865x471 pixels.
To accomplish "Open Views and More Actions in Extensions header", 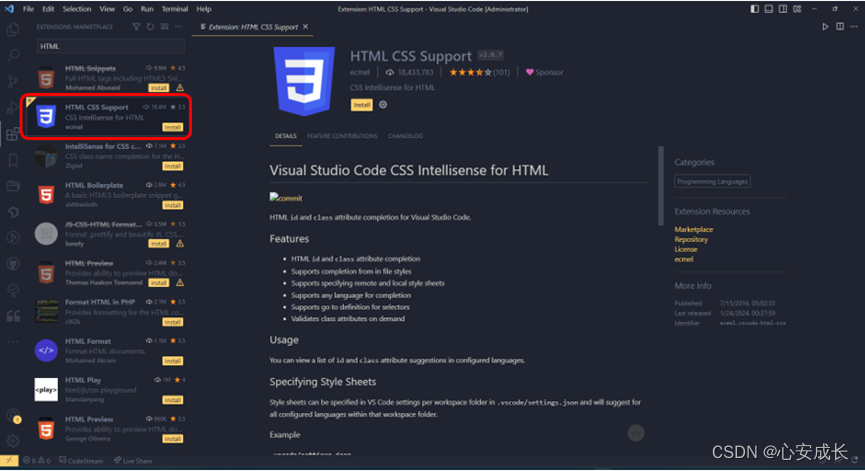I will point(179,26).
